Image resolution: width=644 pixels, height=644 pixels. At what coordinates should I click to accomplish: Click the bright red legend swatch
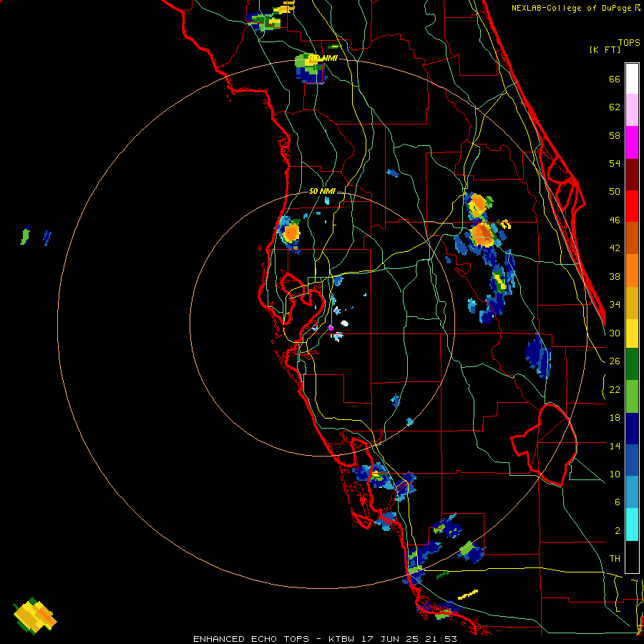632,206
